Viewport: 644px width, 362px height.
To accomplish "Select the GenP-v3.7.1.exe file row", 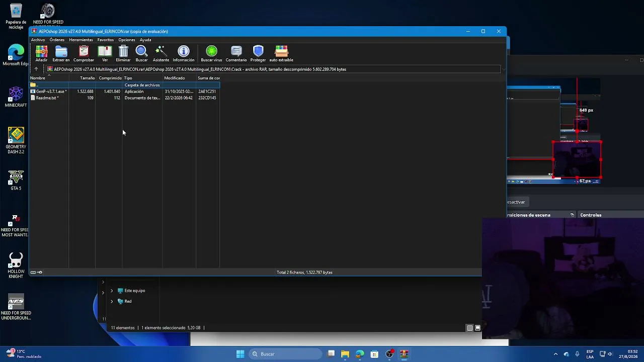I will (x=124, y=92).
